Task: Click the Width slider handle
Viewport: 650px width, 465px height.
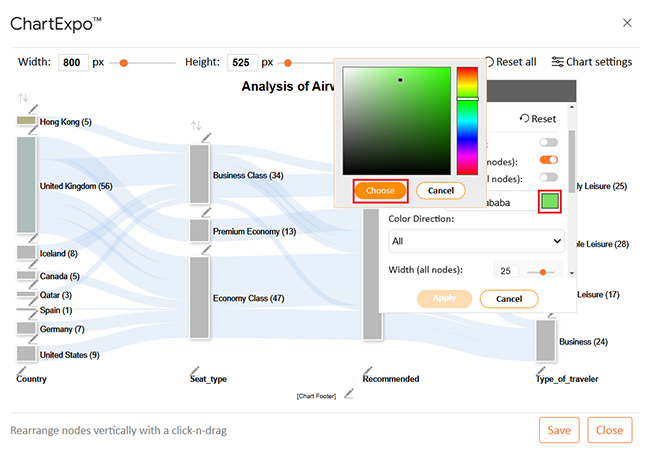Action: click(x=124, y=63)
